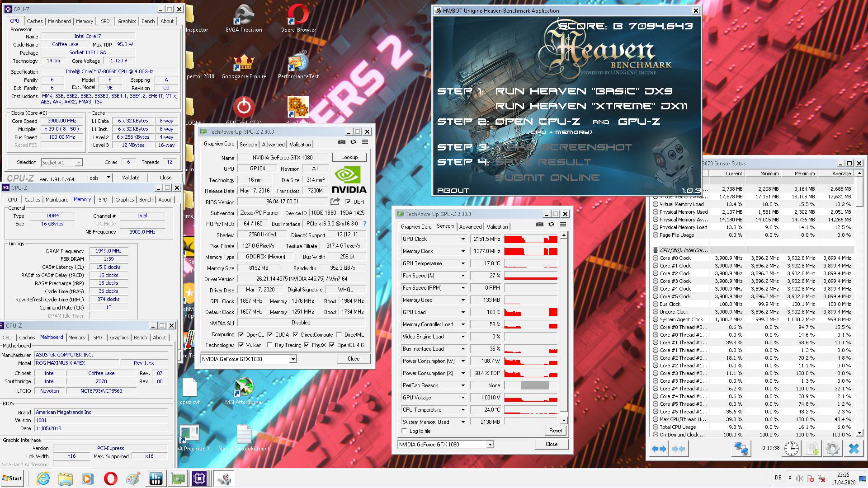Click the Lookup button in GPU-Z
Viewport: 868px width, 488px height.
[x=349, y=157]
